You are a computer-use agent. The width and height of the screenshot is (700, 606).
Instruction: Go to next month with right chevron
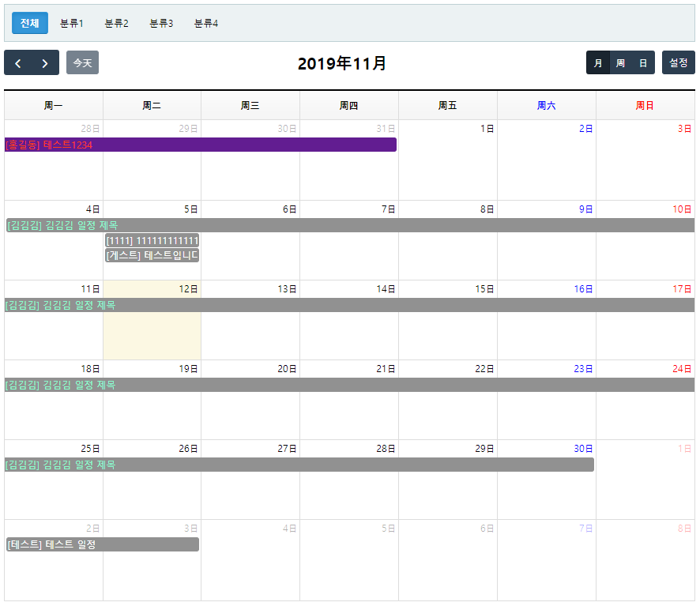point(45,63)
